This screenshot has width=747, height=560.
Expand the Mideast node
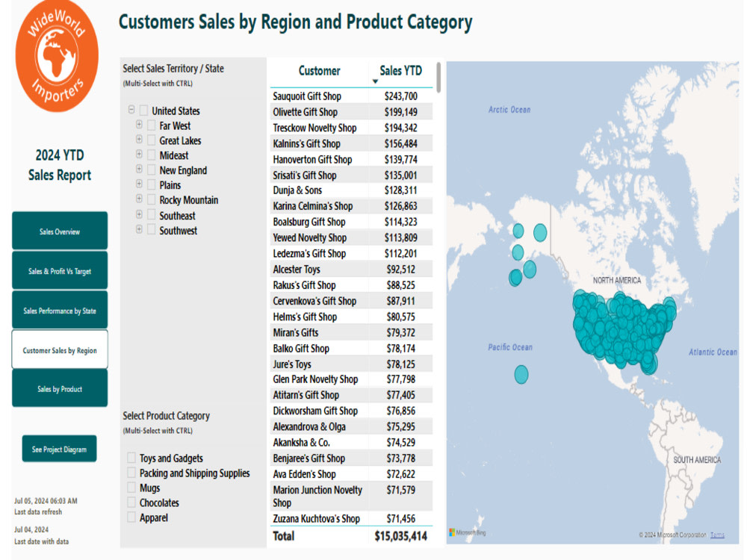pos(139,155)
